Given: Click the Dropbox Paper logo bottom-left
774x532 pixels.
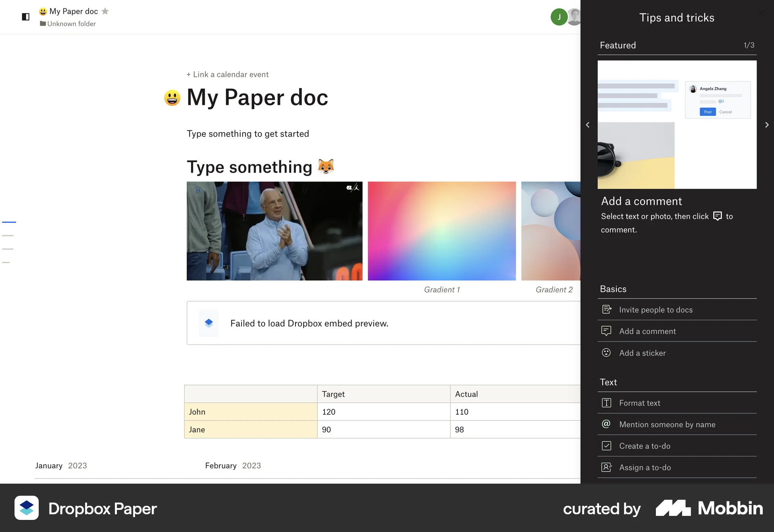Looking at the screenshot, I should click(x=27, y=508).
